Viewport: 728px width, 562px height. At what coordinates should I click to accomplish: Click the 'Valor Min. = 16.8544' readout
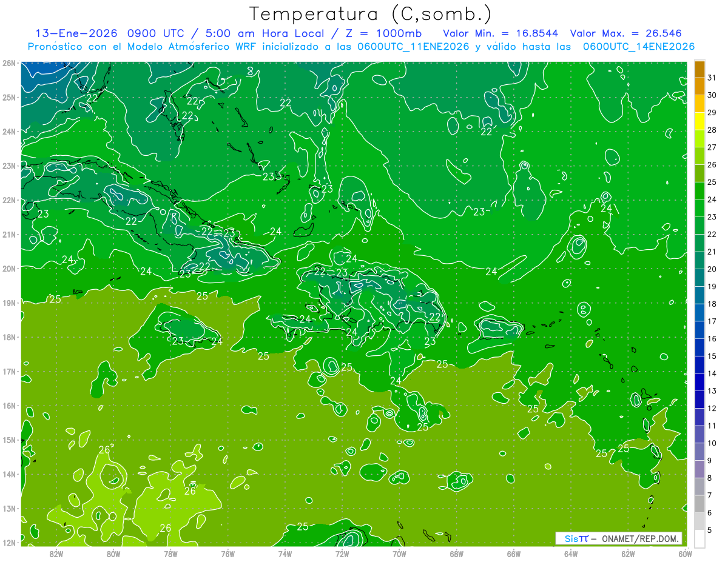tap(500, 33)
